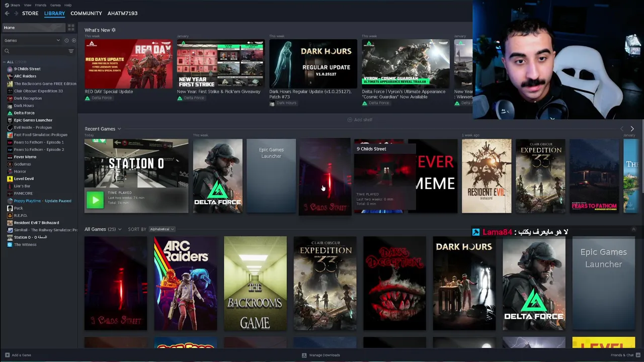The image size is (644, 362).
Task: Go to previous Recent Games with left chevron
Action: (x=622, y=129)
